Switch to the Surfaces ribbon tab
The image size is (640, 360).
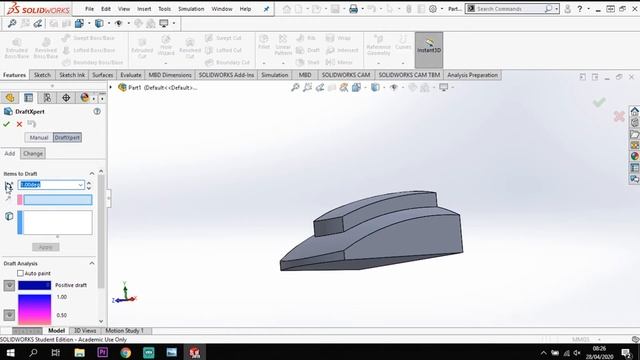(102, 75)
